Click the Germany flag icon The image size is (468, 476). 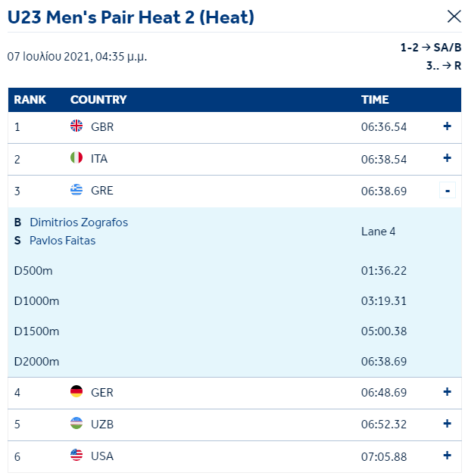point(76,391)
